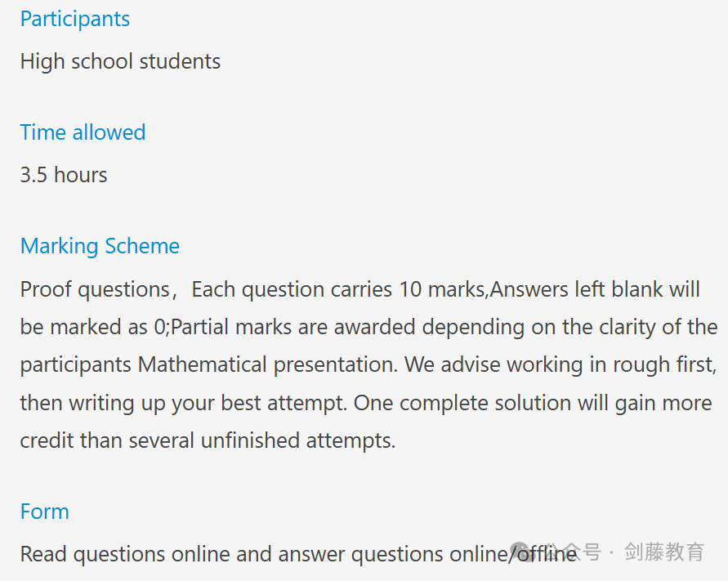Click the phrase 'Partial marks are awarded'

[293, 327]
